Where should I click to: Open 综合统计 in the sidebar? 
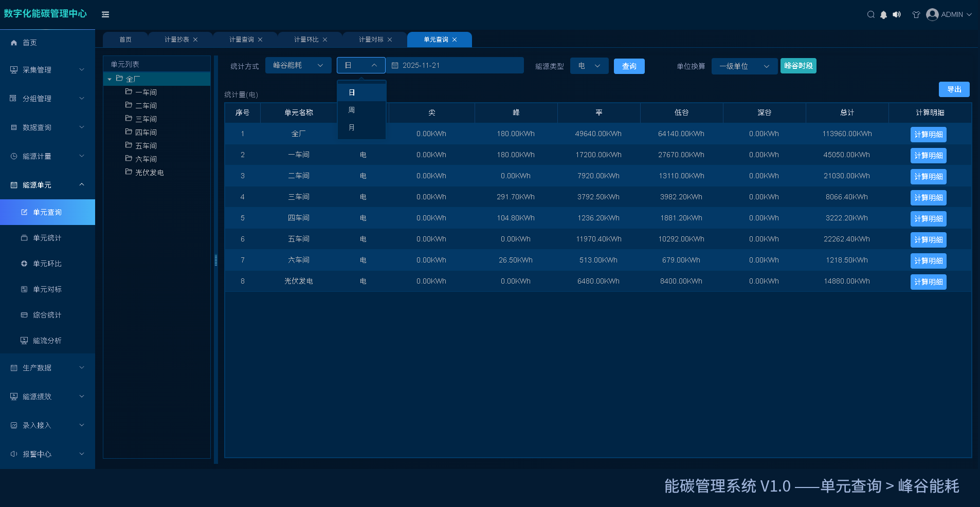tap(47, 315)
